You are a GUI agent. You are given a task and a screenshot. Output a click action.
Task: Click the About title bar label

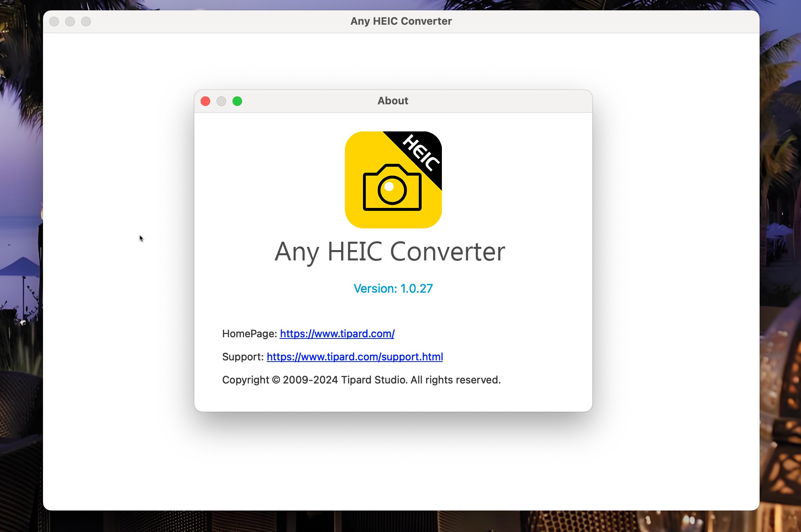tap(393, 101)
